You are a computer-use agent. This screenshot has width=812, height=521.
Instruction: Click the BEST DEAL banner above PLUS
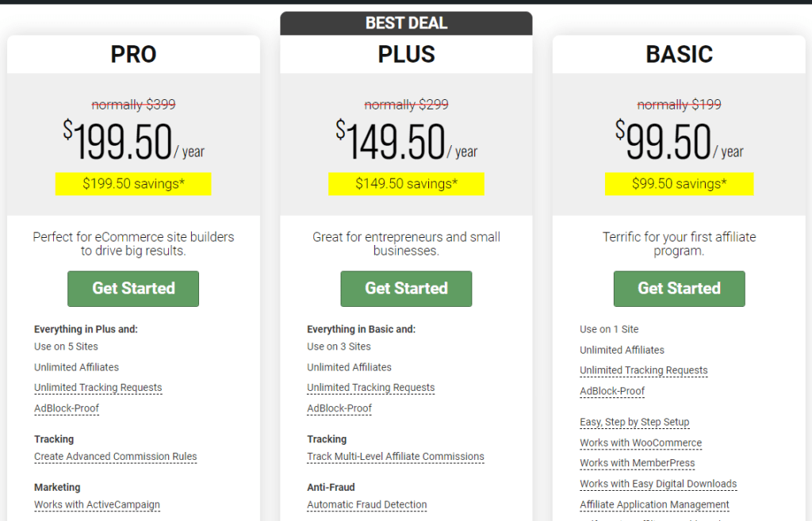[x=406, y=22]
